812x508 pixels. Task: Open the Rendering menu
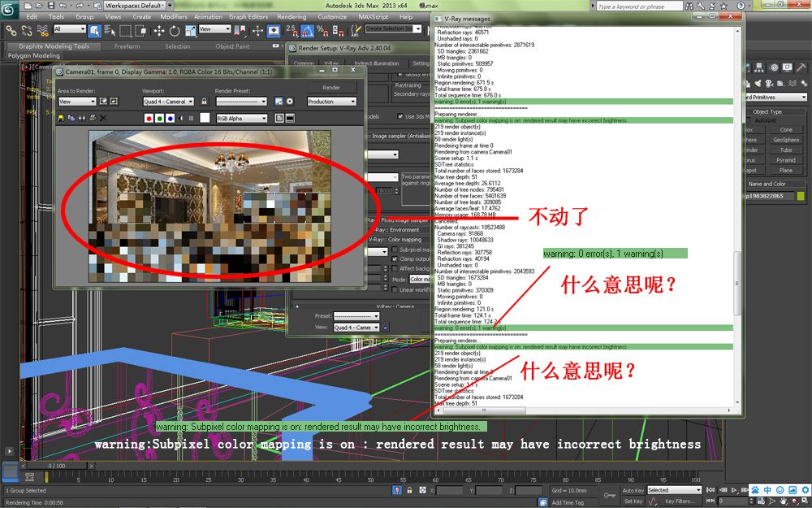(x=292, y=16)
